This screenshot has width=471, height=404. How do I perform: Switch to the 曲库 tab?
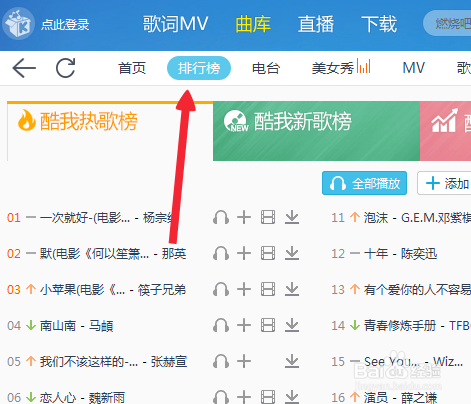click(x=253, y=24)
